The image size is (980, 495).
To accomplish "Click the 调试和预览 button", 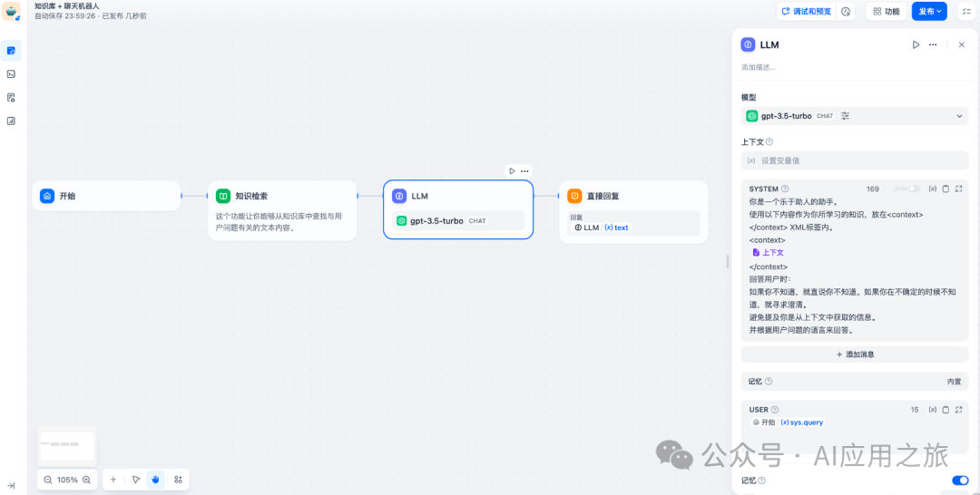I will (x=807, y=11).
